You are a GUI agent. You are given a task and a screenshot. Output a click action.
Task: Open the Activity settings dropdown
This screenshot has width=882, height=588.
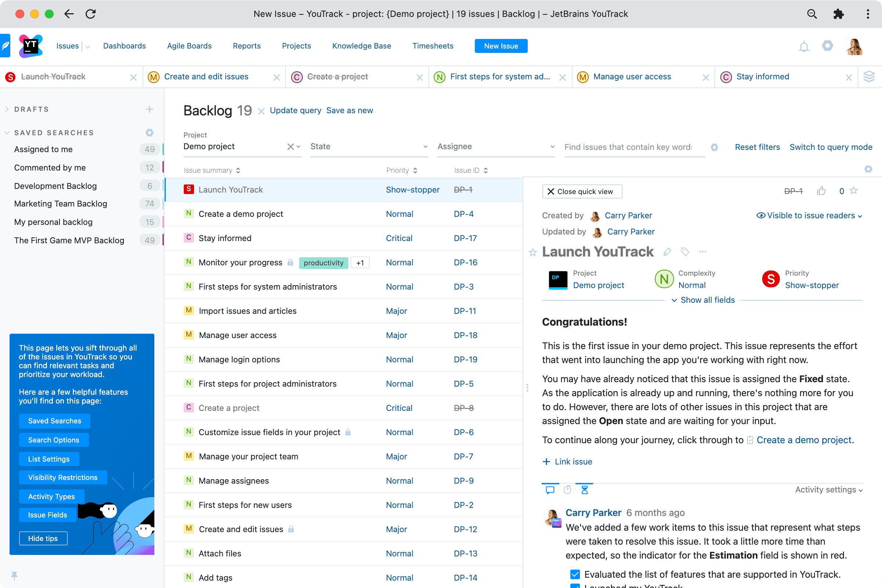(x=828, y=490)
